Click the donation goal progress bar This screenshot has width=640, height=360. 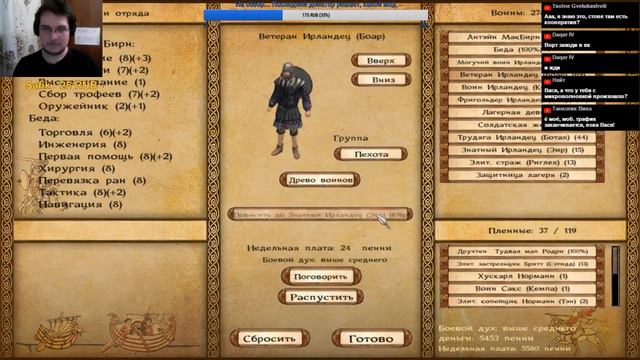[x=316, y=15]
